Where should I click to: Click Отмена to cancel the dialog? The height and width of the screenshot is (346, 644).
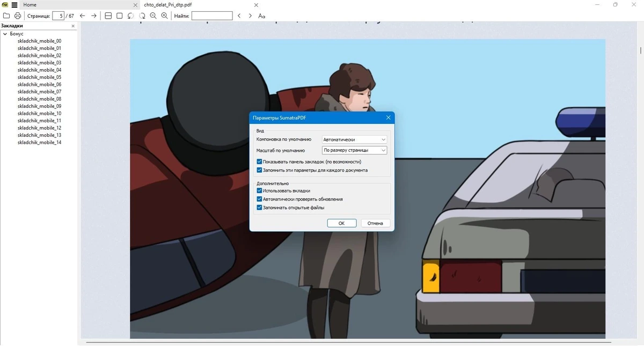(x=376, y=223)
